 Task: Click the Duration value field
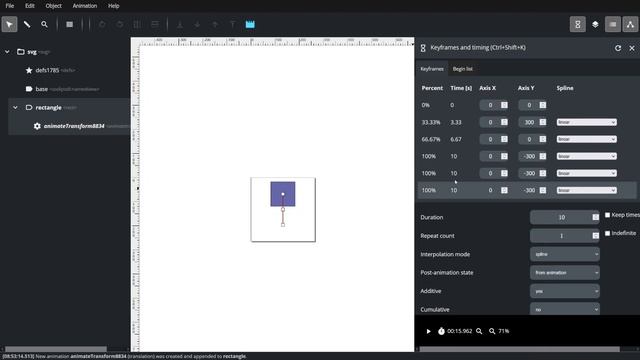562,217
